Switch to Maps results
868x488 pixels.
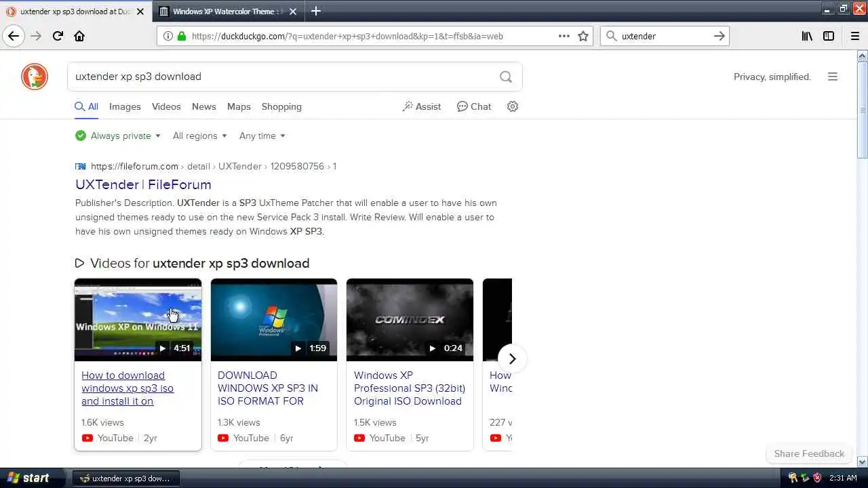pyautogui.click(x=239, y=107)
